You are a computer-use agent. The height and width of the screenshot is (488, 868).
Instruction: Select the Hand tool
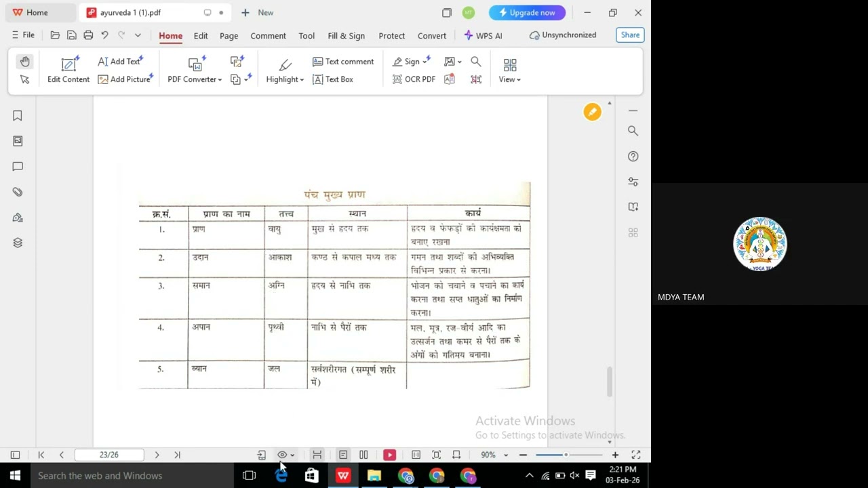click(24, 62)
